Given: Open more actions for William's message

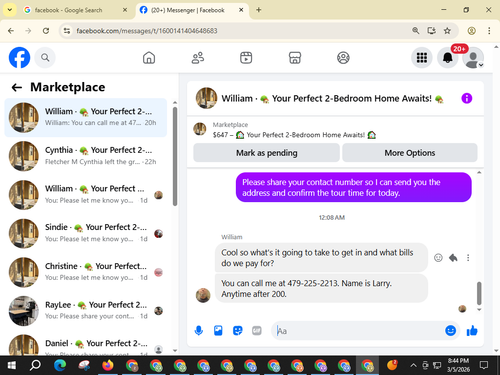Looking at the screenshot, I should (x=468, y=258).
